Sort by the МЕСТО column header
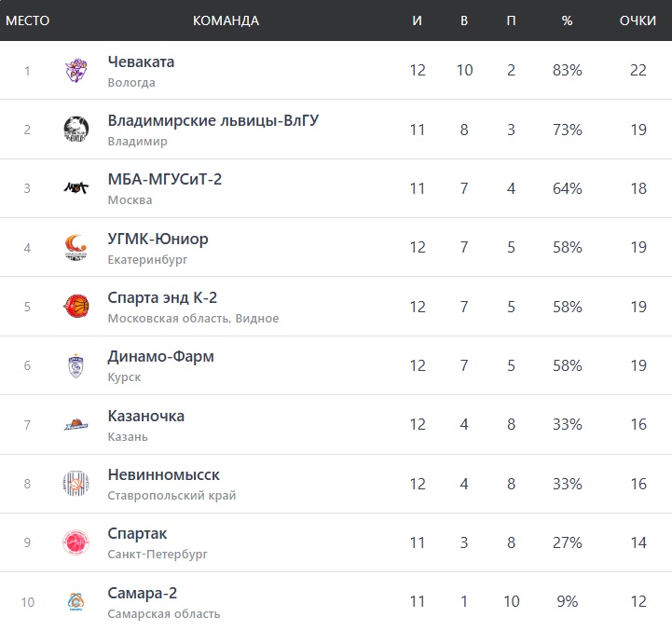Screen dimensions: 672x631 (28, 21)
